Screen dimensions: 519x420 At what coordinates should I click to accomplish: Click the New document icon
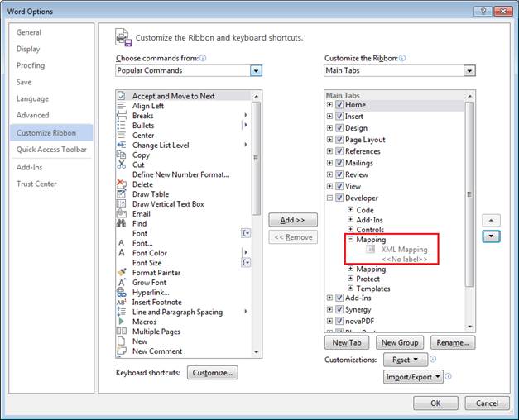click(122, 341)
